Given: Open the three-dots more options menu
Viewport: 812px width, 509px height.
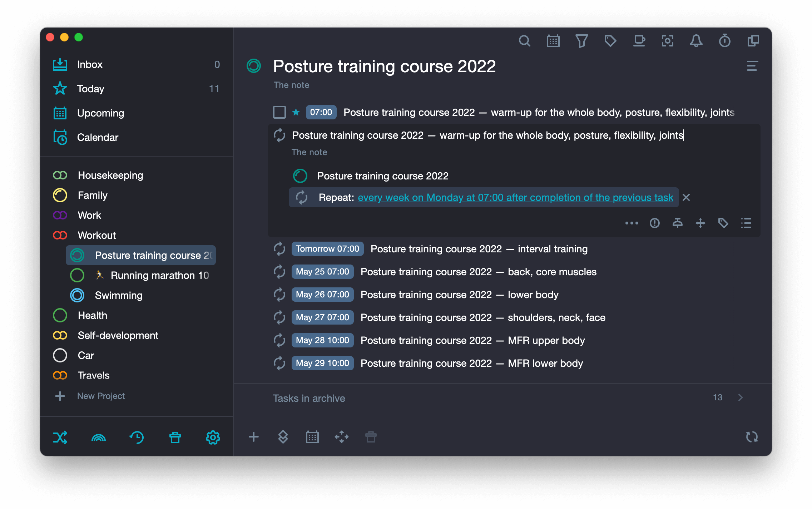Looking at the screenshot, I should click(632, 223).
